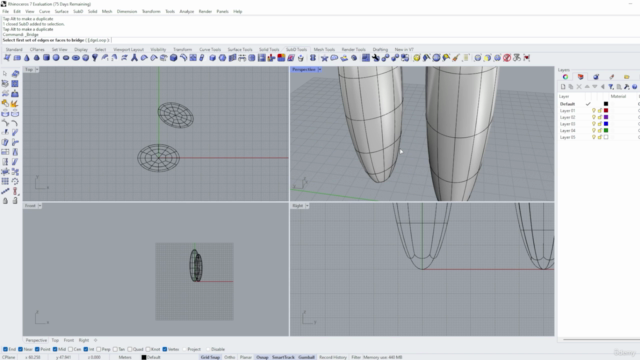Click the CPlane coordinate mode in status bar

(x=9, y=357)
